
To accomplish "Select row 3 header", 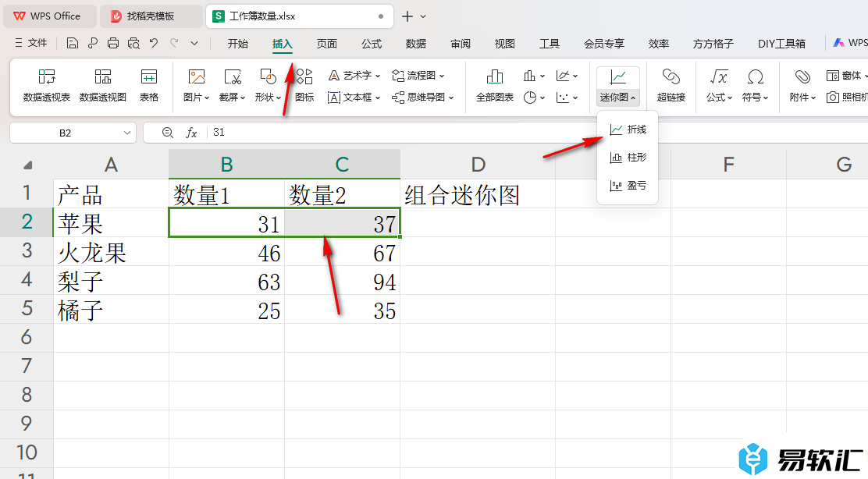I will pos(27,251).
